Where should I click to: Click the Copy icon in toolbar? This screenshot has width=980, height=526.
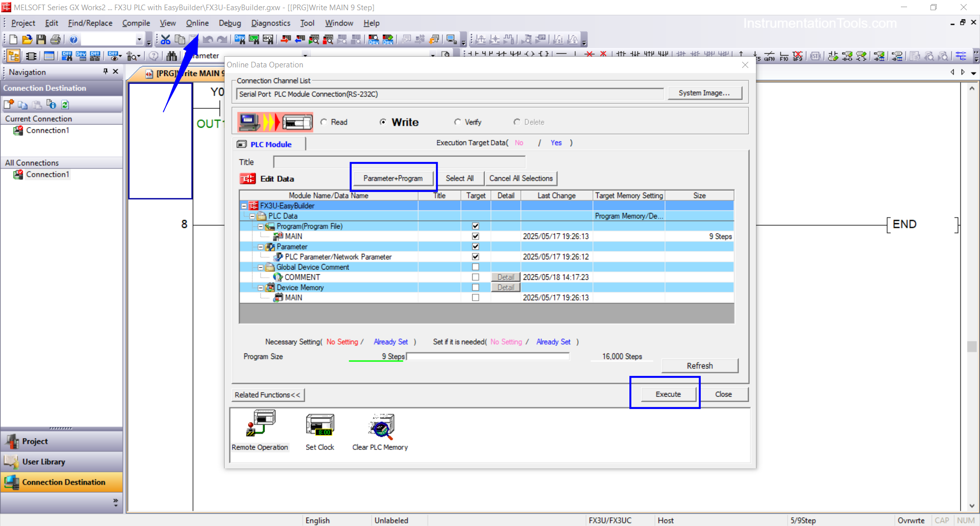(x=180, y=39)
